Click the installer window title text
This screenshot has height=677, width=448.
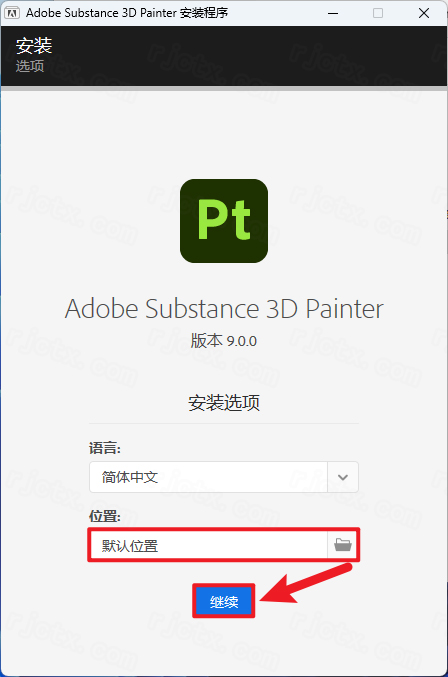(x=127, y=13)
